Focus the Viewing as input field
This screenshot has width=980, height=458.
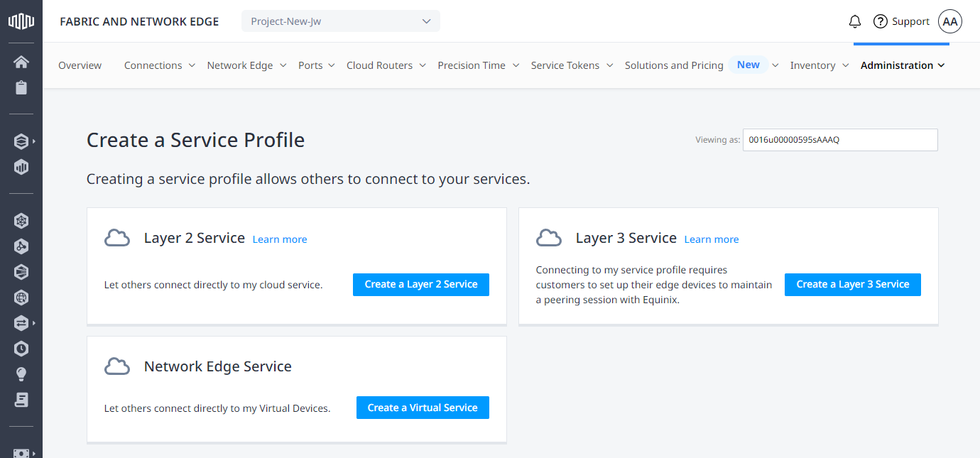tap(840, 140)
